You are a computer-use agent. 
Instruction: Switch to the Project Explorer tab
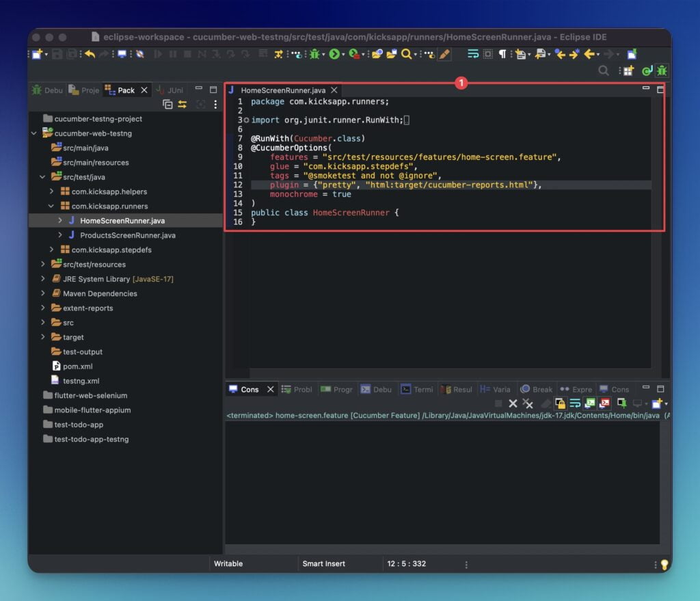(x=83, y=90)
